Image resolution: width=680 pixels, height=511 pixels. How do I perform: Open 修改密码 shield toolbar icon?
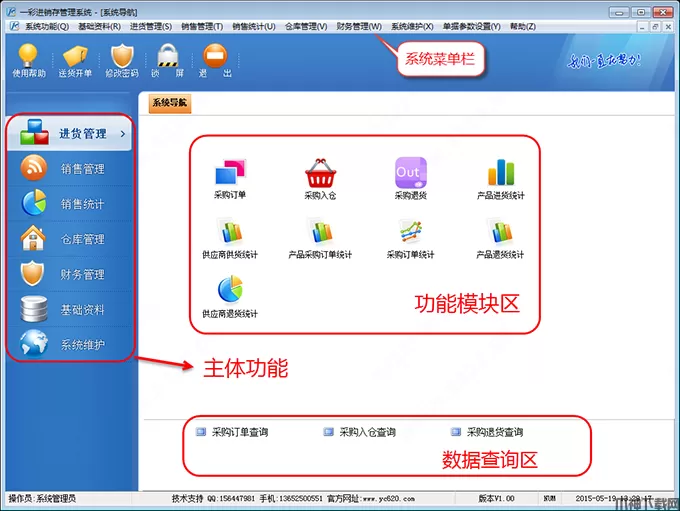[122, 61]
